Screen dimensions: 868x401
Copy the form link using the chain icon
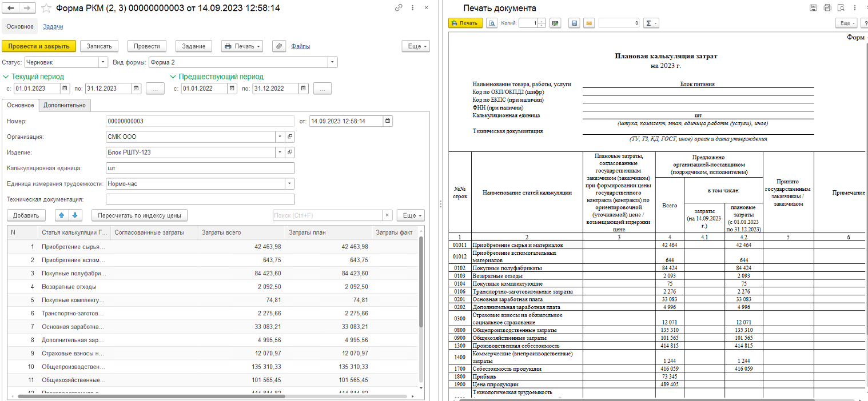click(x=399, y=9)
